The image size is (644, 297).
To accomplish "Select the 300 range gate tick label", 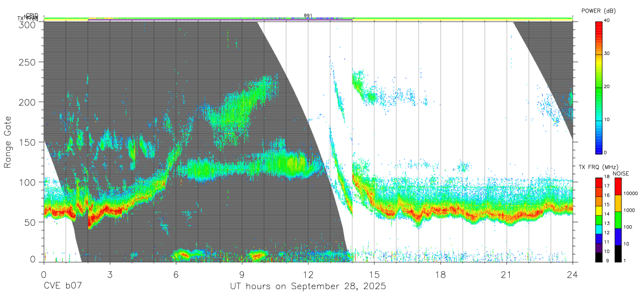I will tap(27, 25).
